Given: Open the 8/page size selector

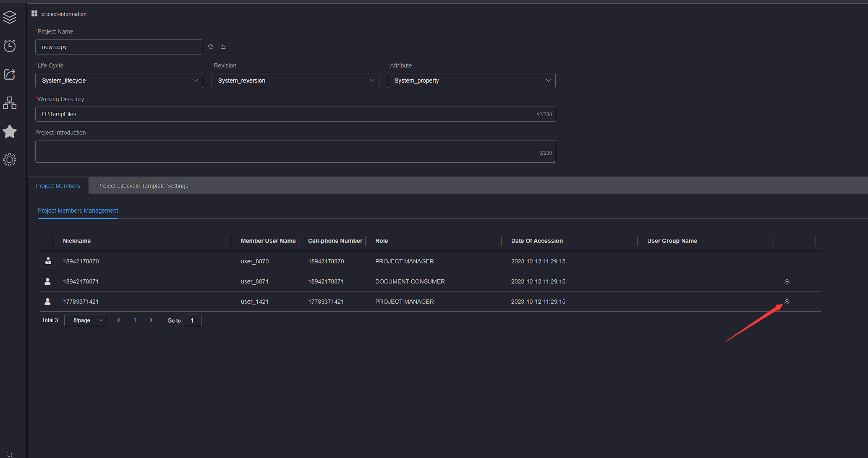Looking at the screenshot, I should coord(85,320).
